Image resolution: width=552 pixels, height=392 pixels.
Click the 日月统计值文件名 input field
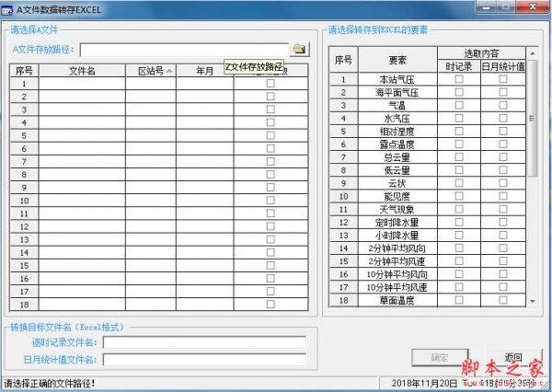[x=204, y=360]
